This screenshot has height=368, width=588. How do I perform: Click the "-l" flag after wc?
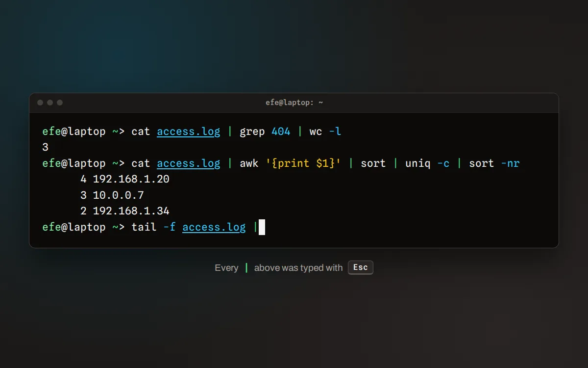(x=335, y=131)
